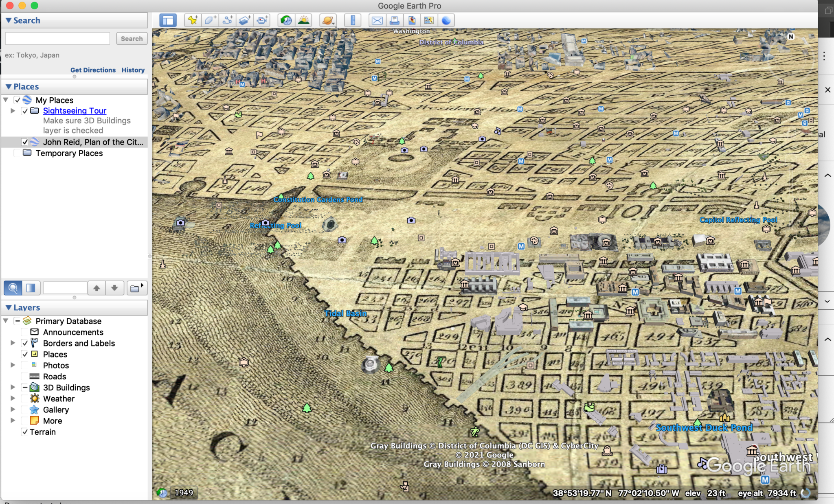This screenshot has width=834, height=504.
Task: Collapse the Primary Database tree node
Action: click(x=6, y=321)
